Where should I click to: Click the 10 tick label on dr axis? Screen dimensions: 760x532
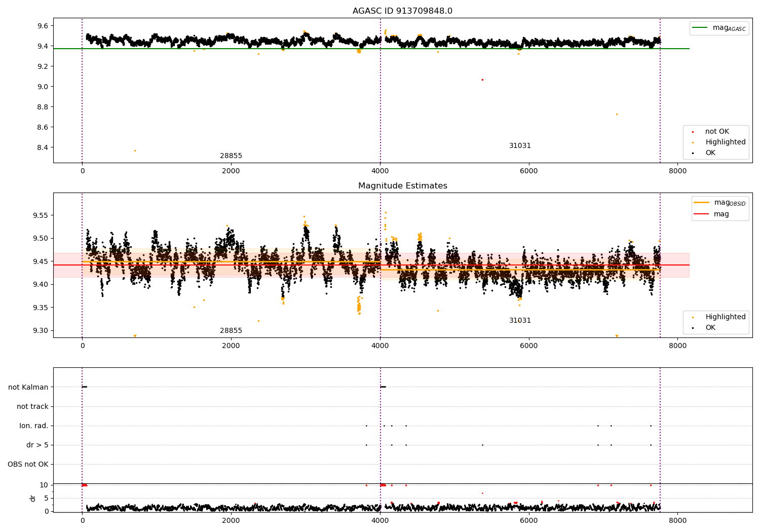click(x=44, y=485)
